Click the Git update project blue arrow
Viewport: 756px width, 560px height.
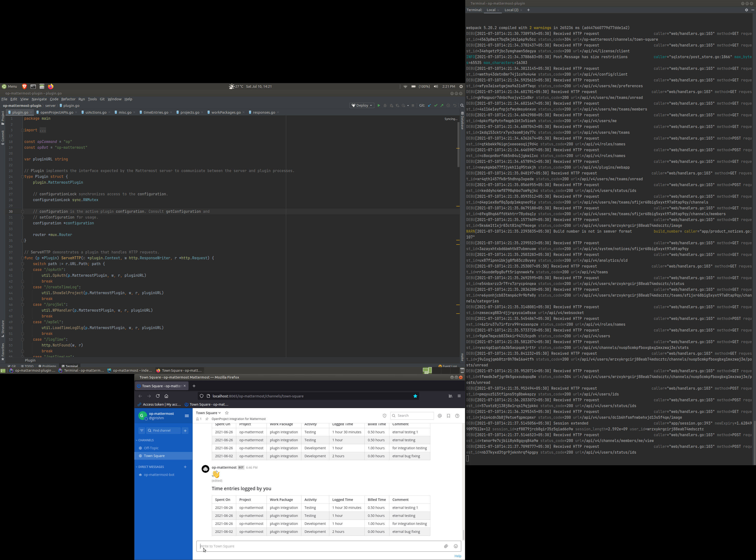point(429,105)
